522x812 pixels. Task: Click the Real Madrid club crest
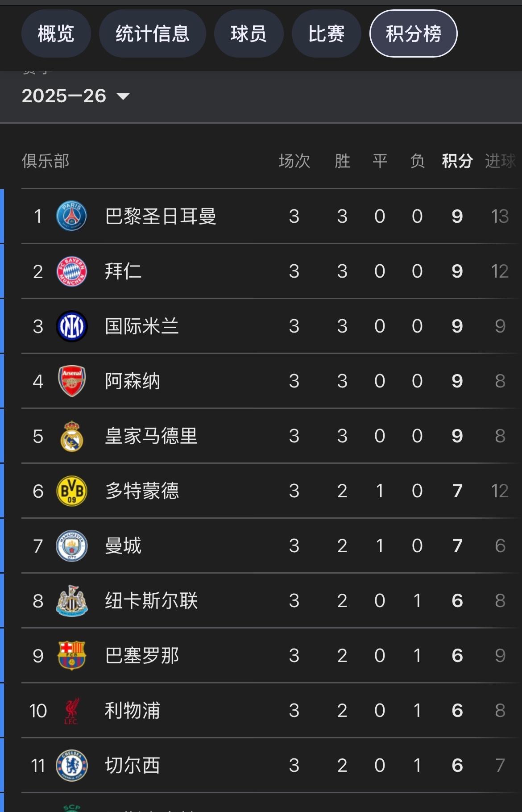(71, 436)
